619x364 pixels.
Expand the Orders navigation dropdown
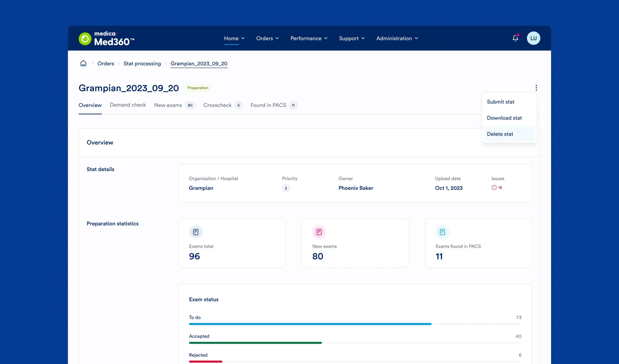point(267,38)
